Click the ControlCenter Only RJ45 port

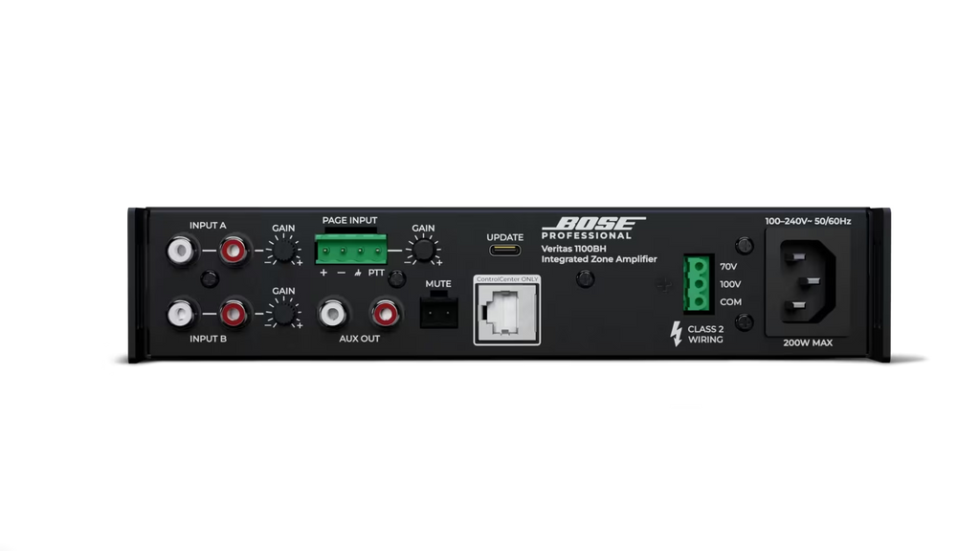[507, 313]
